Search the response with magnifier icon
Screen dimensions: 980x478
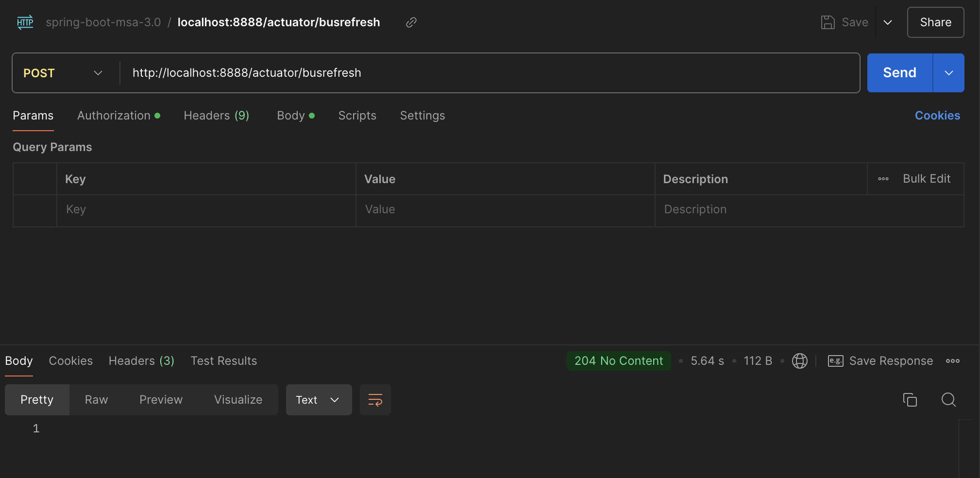pos(948,400)
